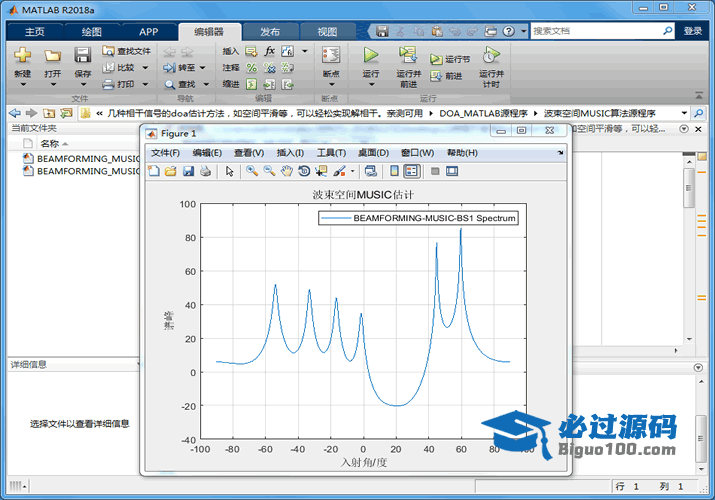Click the Data Cursor tool
Image resolution: width=715 pixels, height=500 pixels.
321,171
